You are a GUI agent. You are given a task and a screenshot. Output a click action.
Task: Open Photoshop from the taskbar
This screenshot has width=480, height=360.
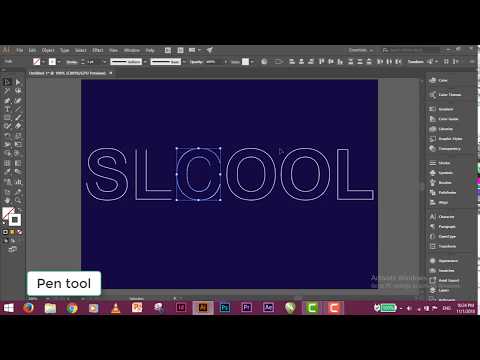click(x=225, y=308)
